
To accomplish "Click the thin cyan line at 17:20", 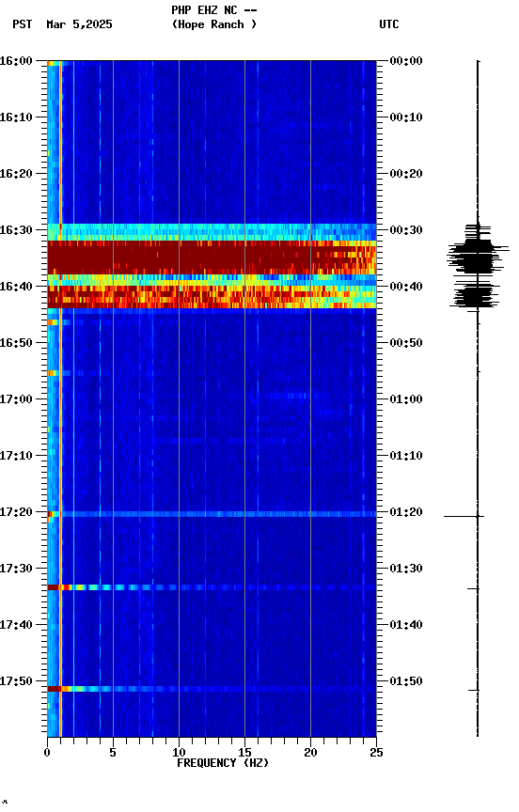I will (212, 514).
